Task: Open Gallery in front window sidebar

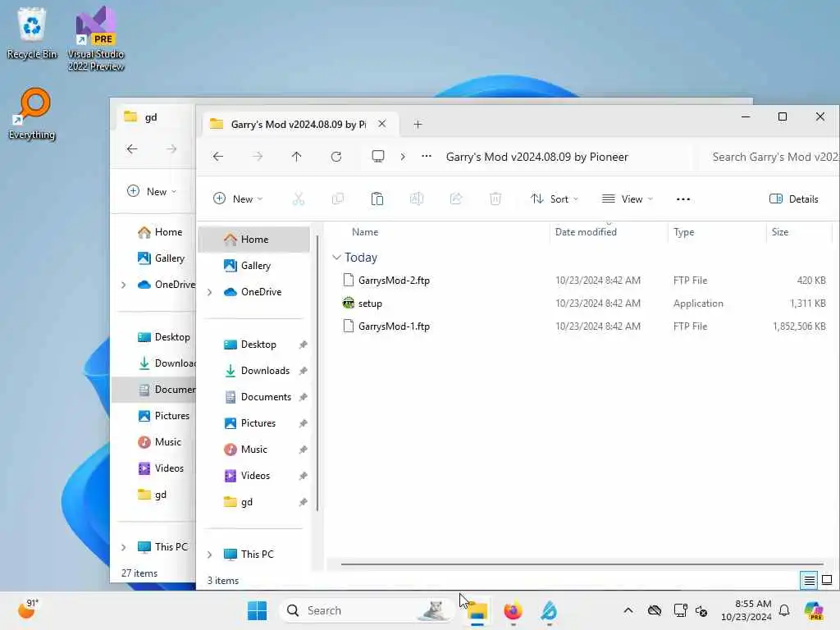Action: click(254, 266)
